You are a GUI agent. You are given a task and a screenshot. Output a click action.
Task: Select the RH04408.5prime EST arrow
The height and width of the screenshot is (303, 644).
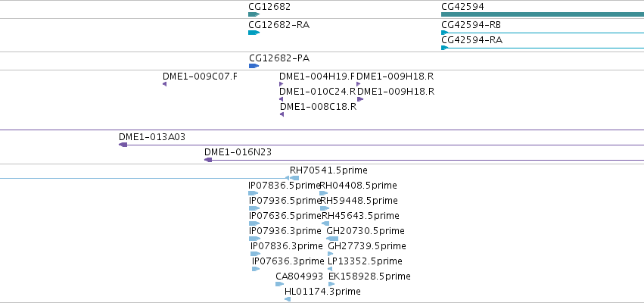[324, 193]
